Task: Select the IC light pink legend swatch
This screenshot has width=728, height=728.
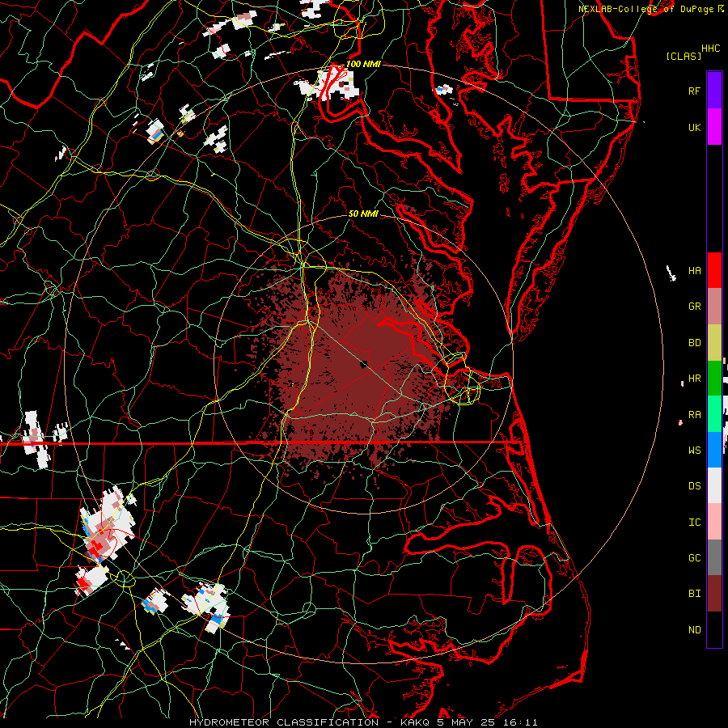Action: point(714,522)
